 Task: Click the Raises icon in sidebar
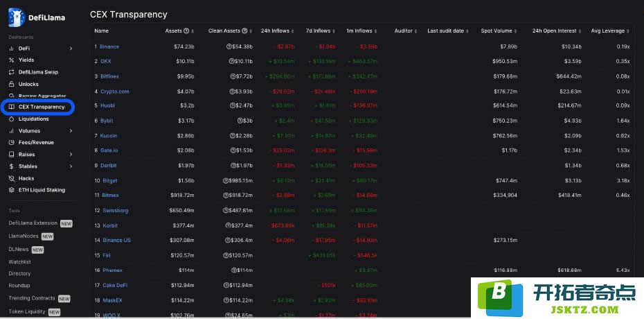[12, 154]
